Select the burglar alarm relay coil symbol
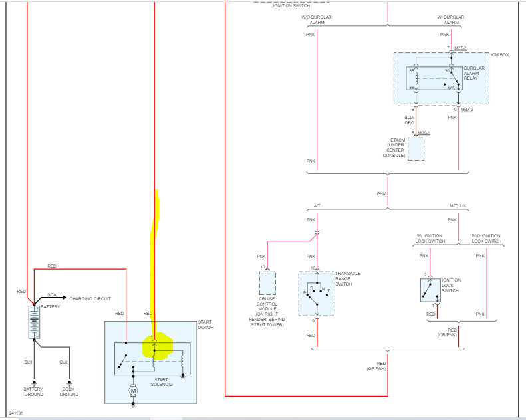526x420 pixels. (416, 79)
